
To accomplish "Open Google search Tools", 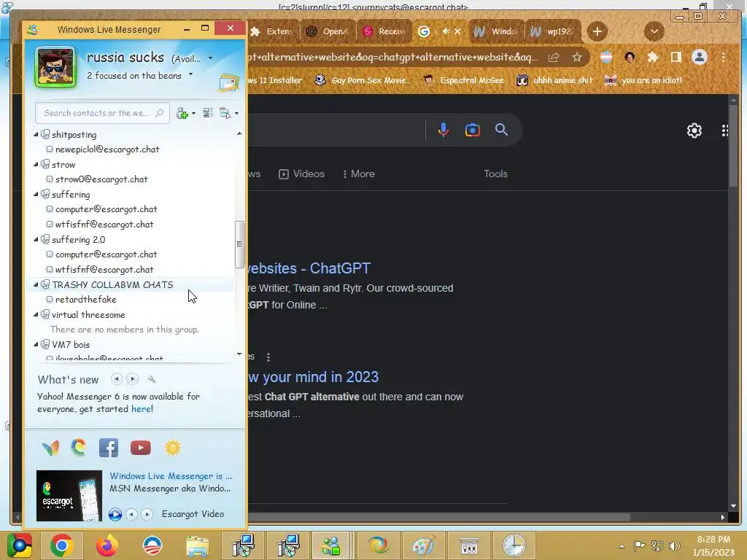I will tap(495, 174).
